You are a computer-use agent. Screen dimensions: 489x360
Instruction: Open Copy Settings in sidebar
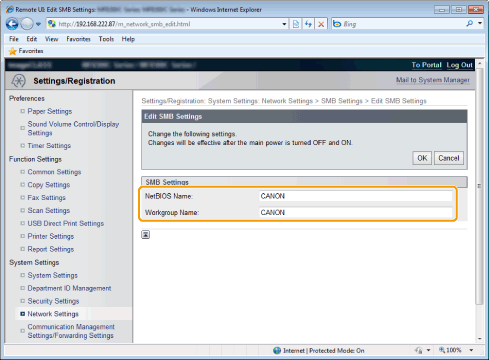[49, 185]
